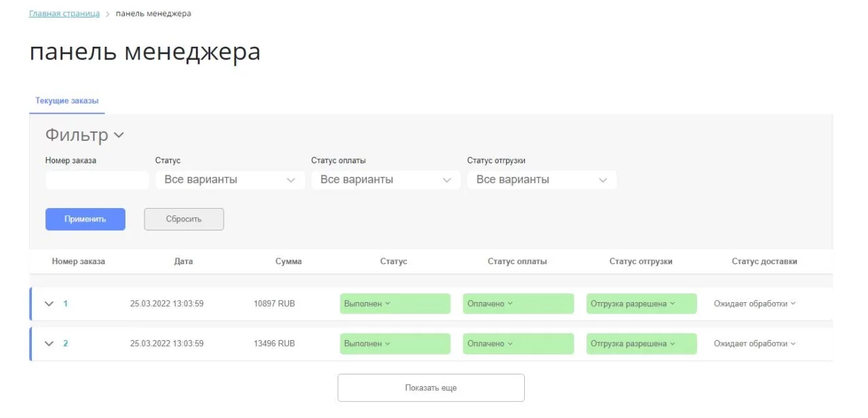The image size is (868, 418).
Task: Change Выполнен status for order 2
Action: (x=395, y=344)
